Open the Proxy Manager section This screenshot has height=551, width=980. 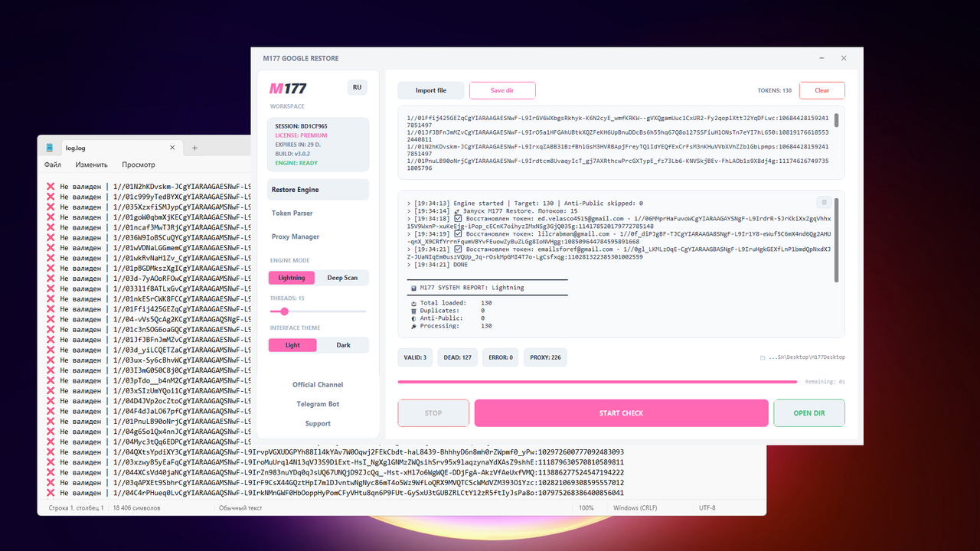(x=318, y=237)
